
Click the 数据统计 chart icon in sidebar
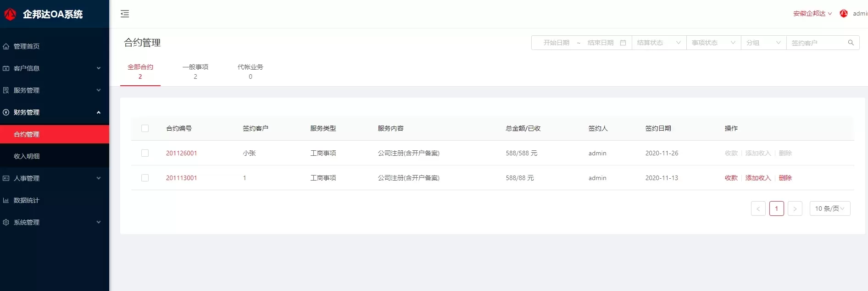click(x=6, y=200)
